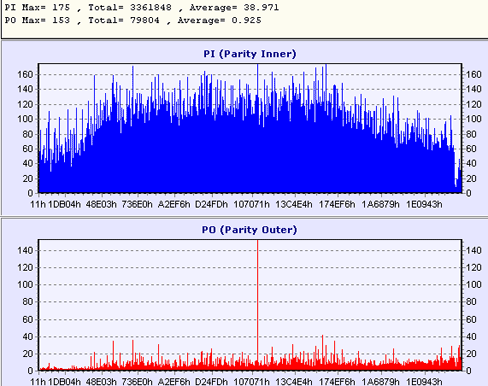Image resolution: width=488 pixels, height=386 pixels.
Task: Click the PO (Parity Outer) chart title
Action: 249,230
